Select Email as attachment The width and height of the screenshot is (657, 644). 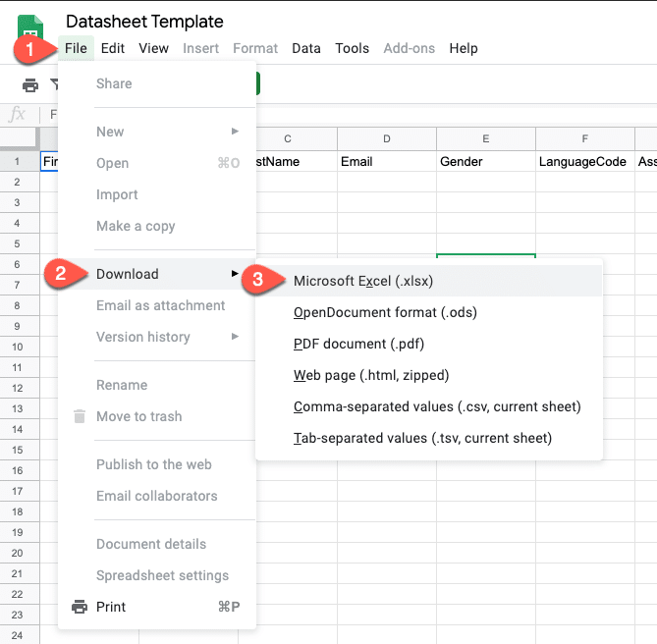click(x=157, y=305)
